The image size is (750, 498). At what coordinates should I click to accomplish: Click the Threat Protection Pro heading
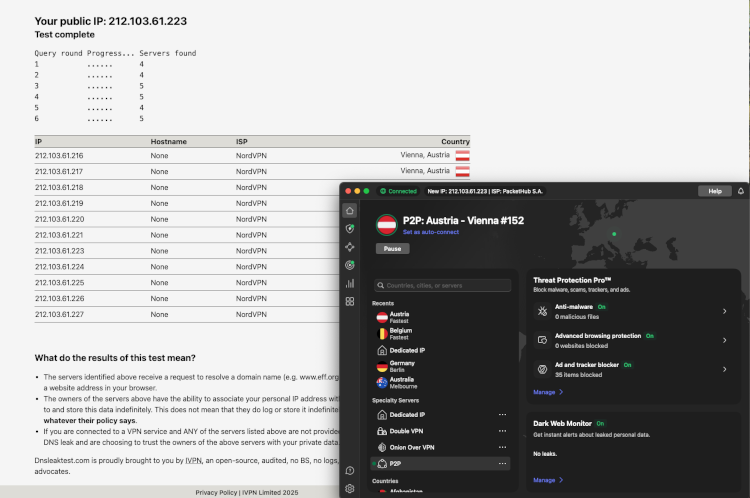click(x=572, y=280)
